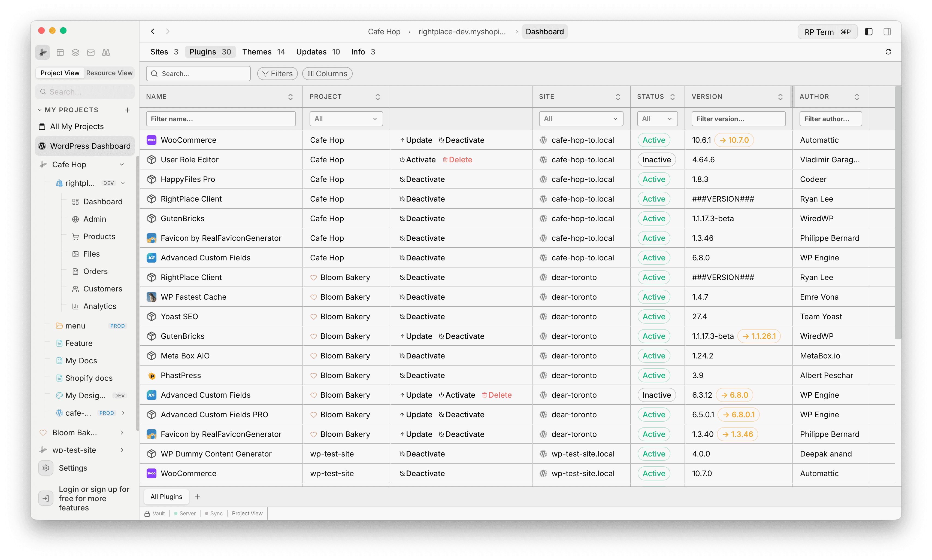Toggle the left sidebar panel

point(869,31)
